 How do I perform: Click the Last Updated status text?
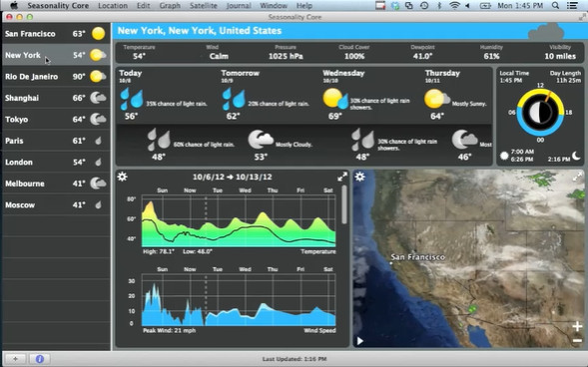pos(294,359)
